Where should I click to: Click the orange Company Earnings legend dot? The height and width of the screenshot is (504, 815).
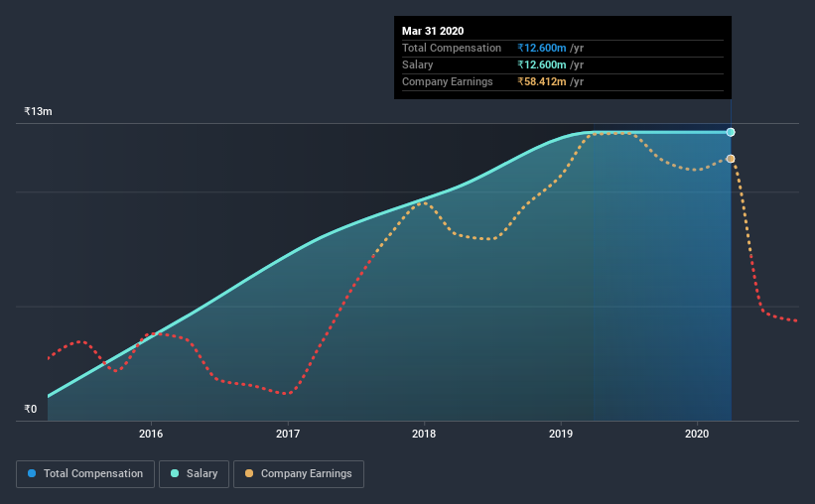click(249, 473)
